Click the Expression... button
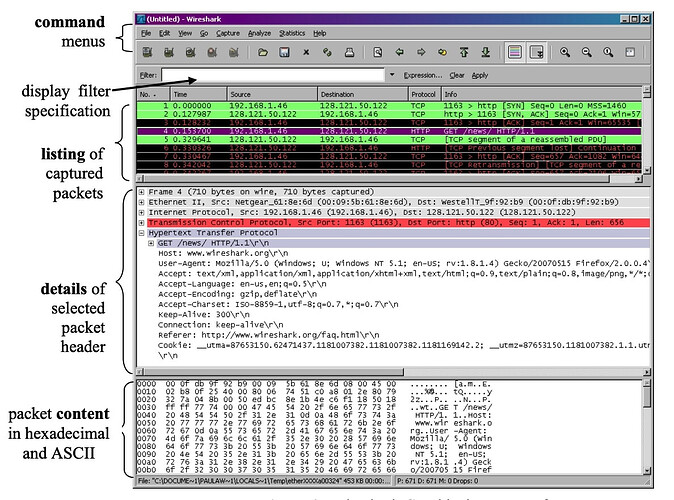 tap(423, 75)
